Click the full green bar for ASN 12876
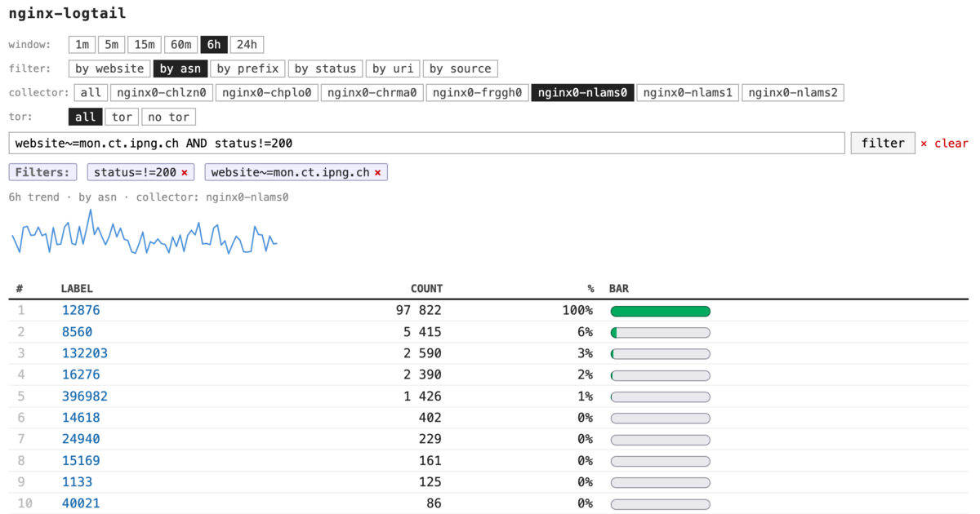 coord(661,311)
